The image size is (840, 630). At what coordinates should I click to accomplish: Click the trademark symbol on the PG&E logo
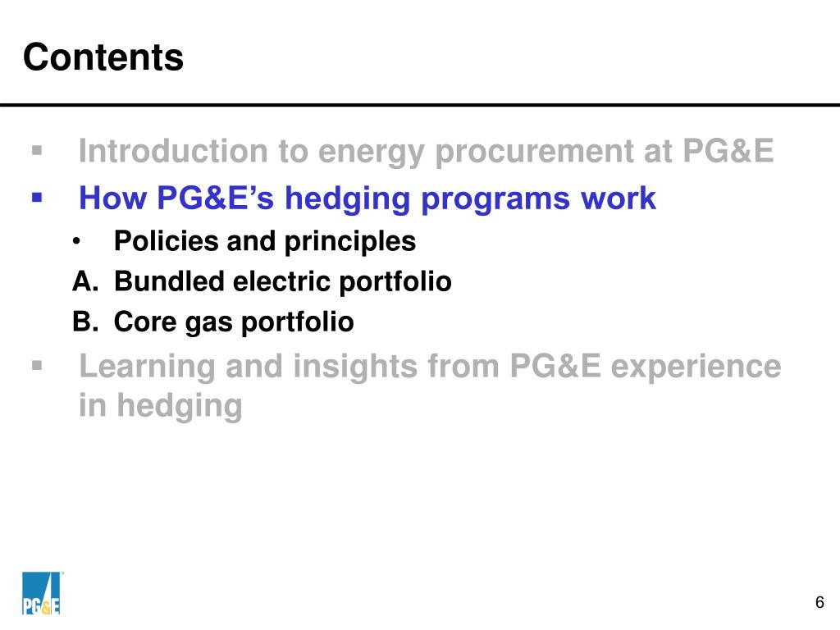pyautogui.click(x=62, y=573)
